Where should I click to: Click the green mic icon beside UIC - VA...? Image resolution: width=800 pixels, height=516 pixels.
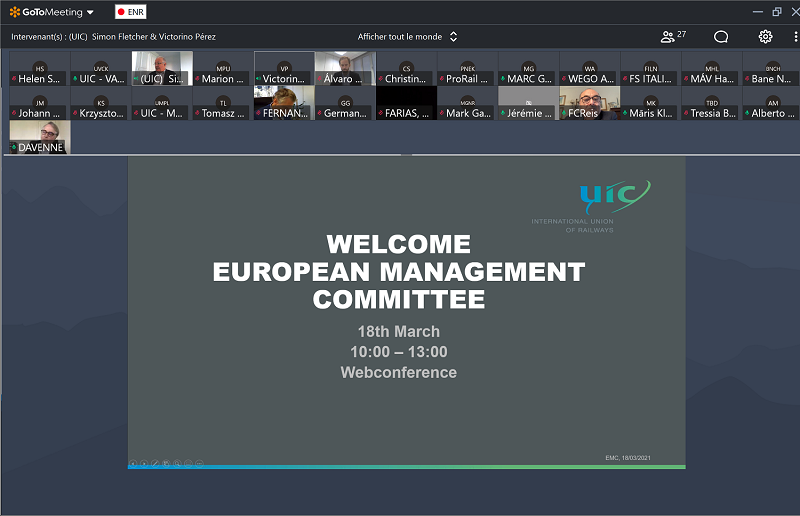point(75,79)
